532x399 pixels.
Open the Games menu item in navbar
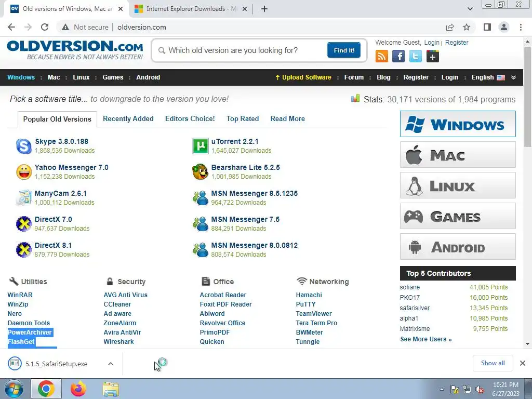click(113, 77)
